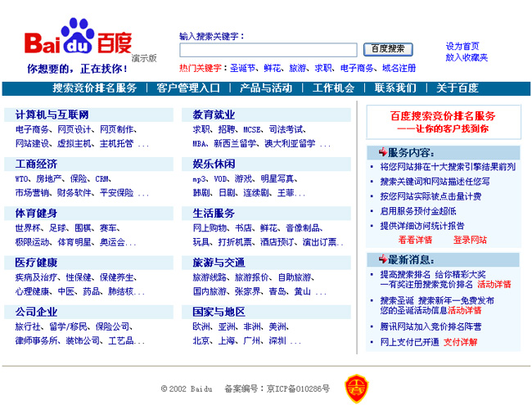Click the 律师事务所 link
Image resolution: width=532 pixels, height=405 pixels.
(x=36, y=340)
